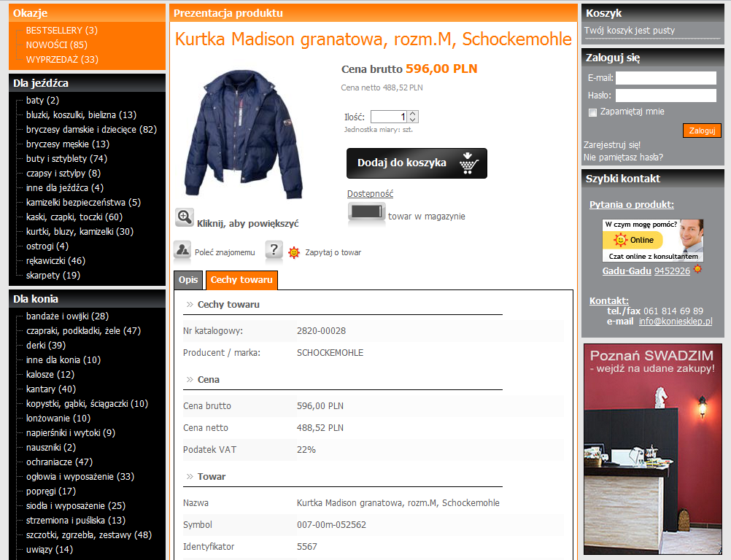Click the magnifier zoom icon under jacket

[185, 217]
